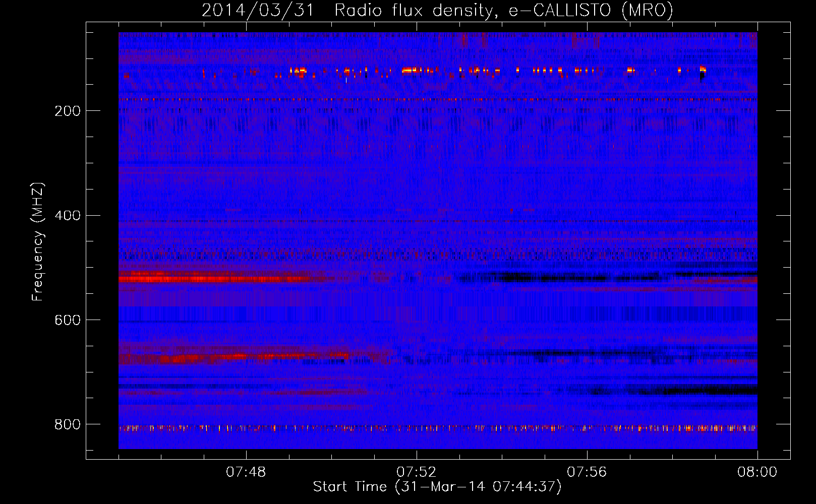The height and width of the screenshot is (504, 816).
Task: Click the "07:48" time tick label
Action: click(246, 472)
